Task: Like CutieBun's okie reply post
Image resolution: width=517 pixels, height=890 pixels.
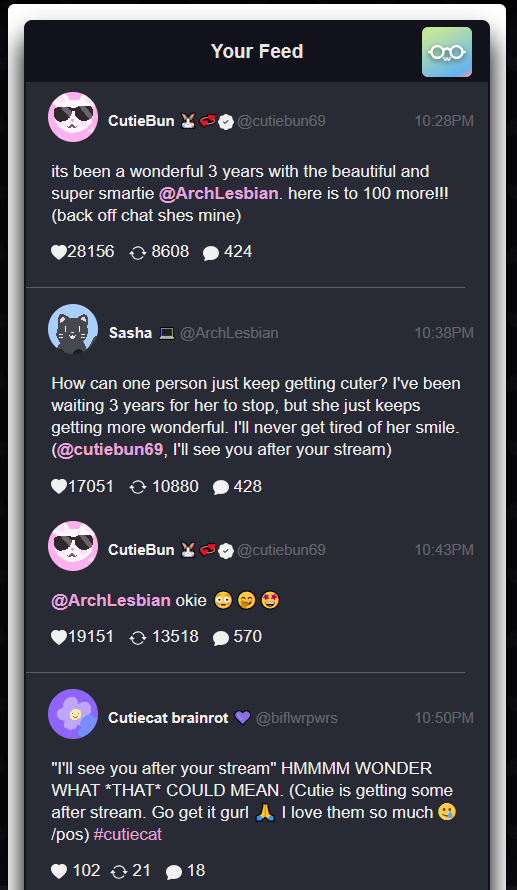Action: [59, 637]
